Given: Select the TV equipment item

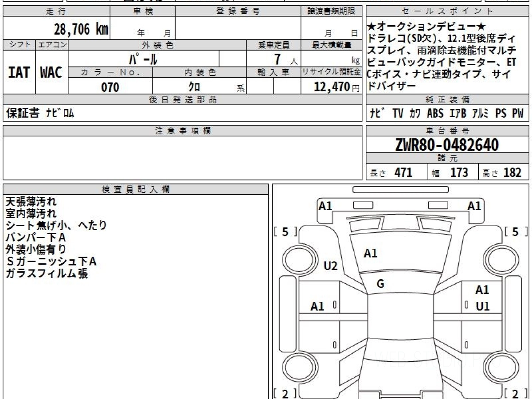Looking at the screenshot, I should (x=398, y=113).
